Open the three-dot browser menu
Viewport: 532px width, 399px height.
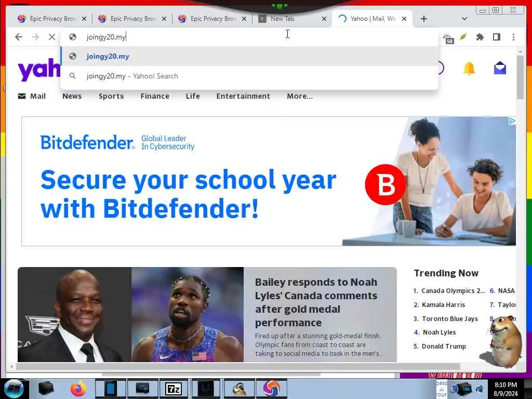click(513, 37)
